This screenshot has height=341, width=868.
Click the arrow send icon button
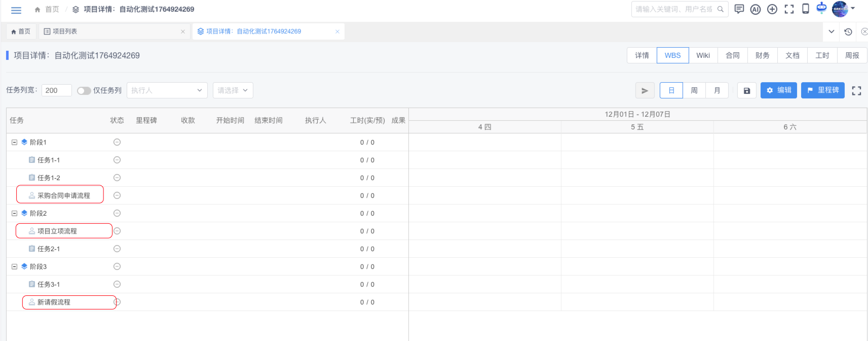point(645,90)
